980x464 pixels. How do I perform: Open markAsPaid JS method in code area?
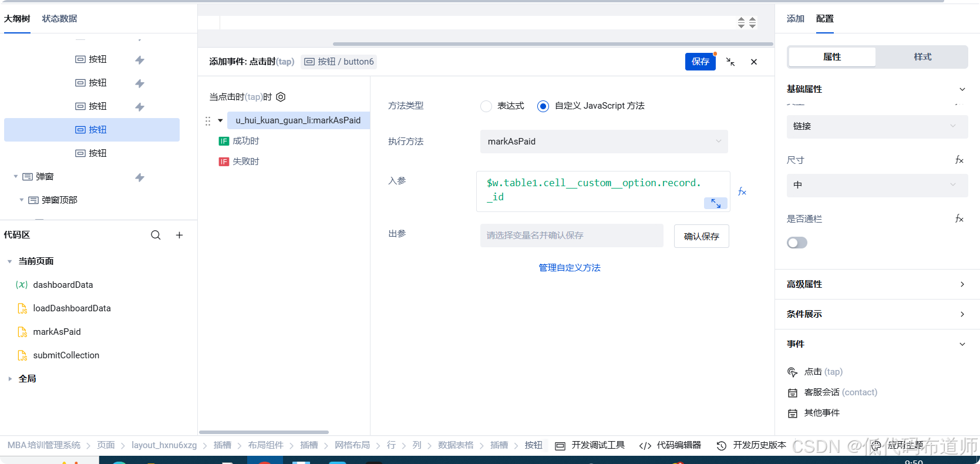click(57, 332)
